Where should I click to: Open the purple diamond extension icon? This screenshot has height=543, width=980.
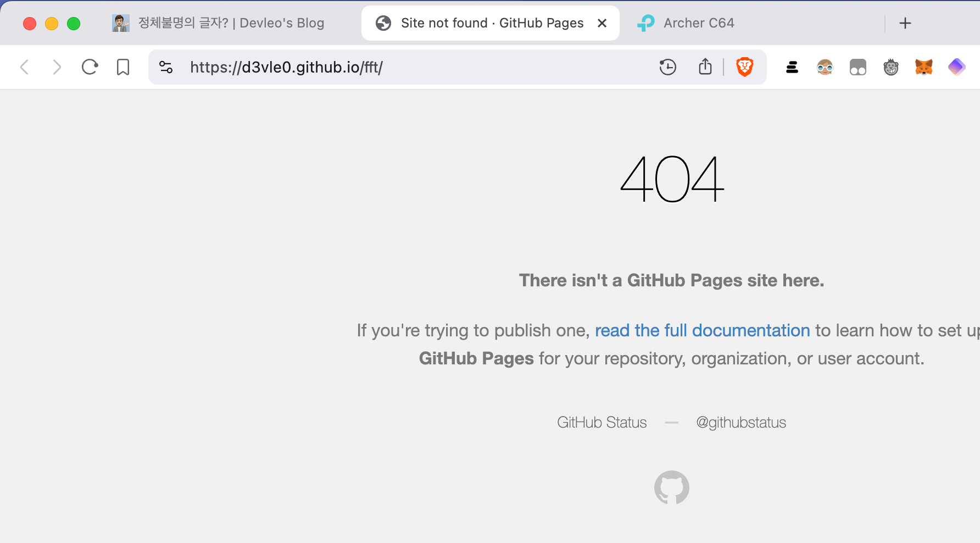coord(957,67)
